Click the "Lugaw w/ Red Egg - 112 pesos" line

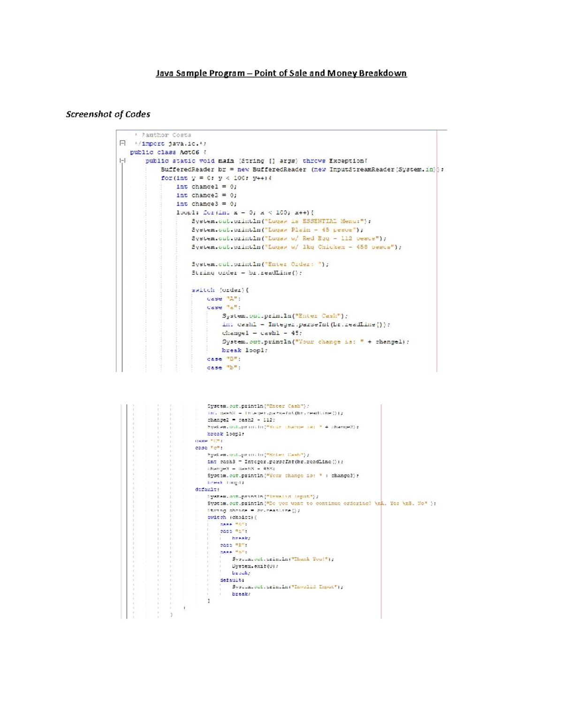tap(289, 239)
